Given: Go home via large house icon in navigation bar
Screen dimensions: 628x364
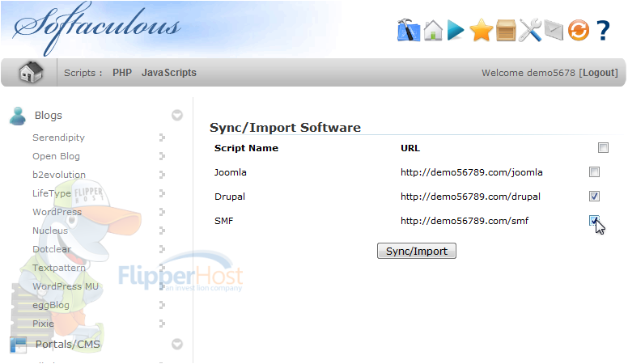Looking at the screenshot, I should [x=31, y=73].
